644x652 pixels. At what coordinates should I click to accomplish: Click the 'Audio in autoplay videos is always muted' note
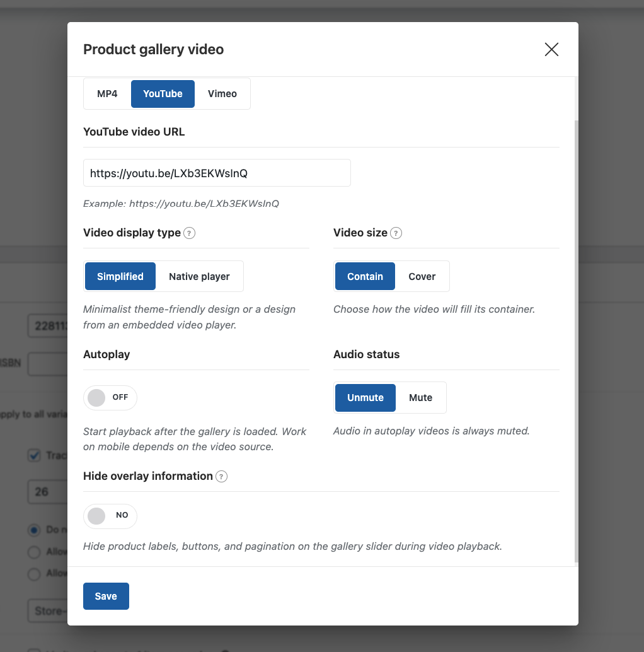(x=431, y=431)
